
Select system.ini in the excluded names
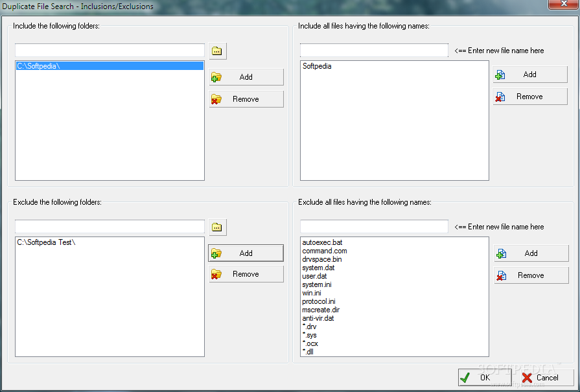coord(394,284)
